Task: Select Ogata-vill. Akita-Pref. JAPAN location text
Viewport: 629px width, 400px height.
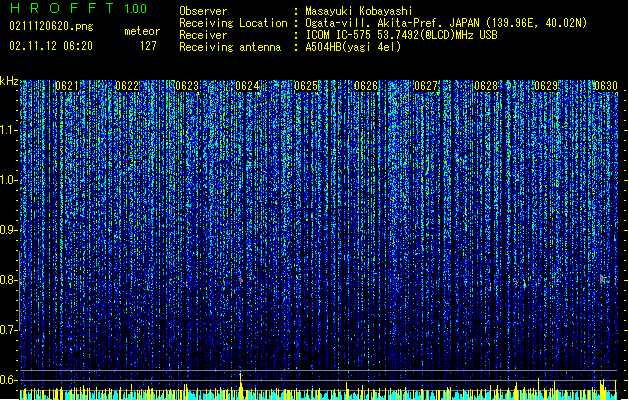Action: pos(446,23)
